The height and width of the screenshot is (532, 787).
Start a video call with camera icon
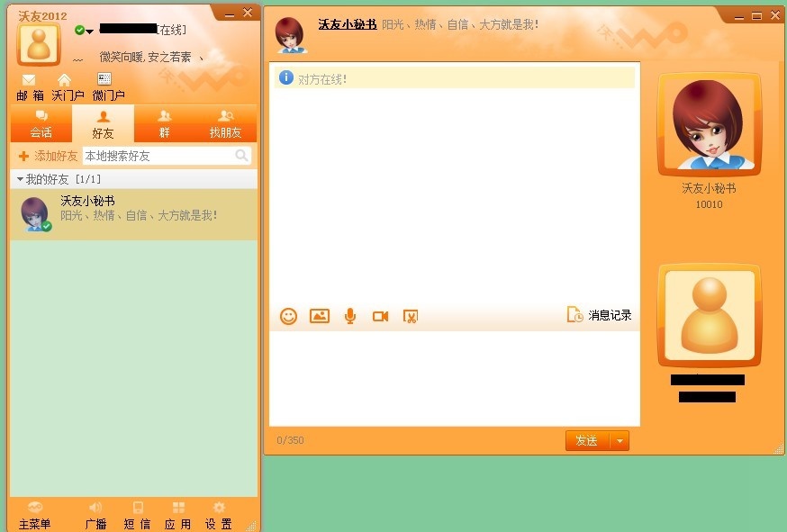coord(381,316)
